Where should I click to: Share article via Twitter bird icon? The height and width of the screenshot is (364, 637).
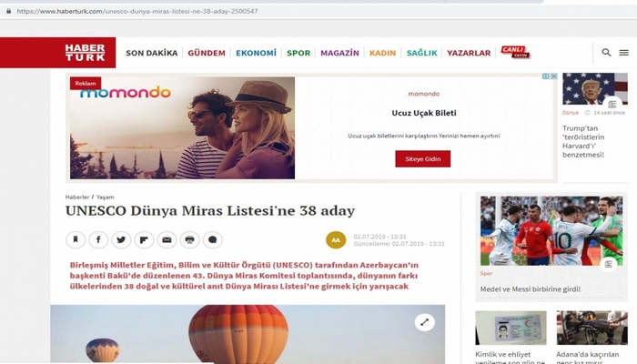pos(121,239)
